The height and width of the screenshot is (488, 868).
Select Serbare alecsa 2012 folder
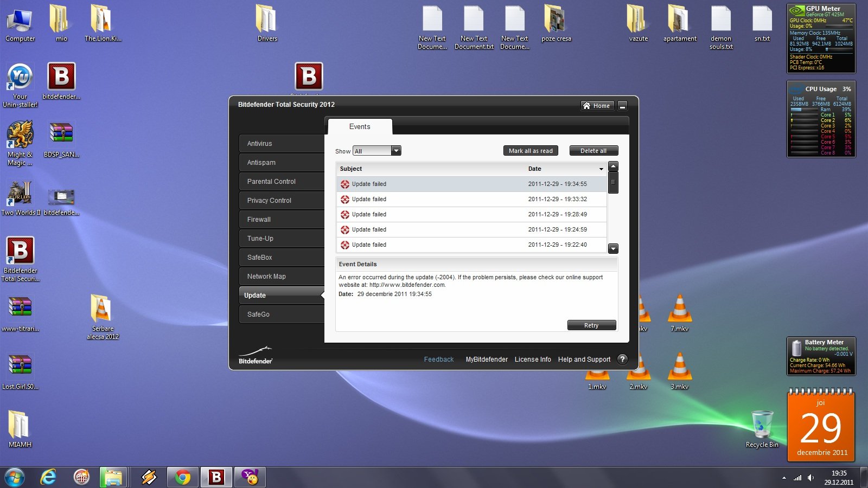pyautogui.click(x=103, y=317)
